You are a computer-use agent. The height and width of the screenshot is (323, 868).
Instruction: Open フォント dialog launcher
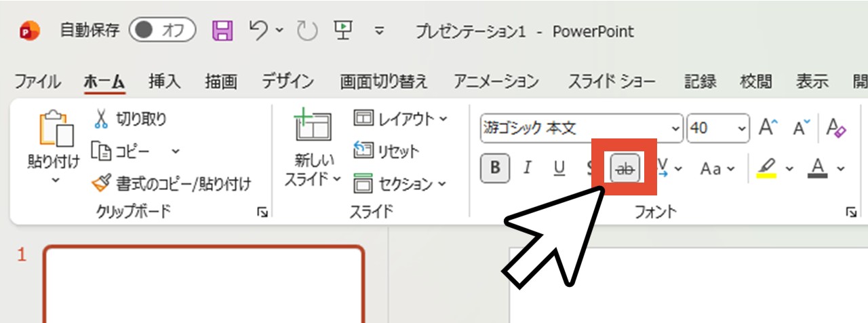851,213
